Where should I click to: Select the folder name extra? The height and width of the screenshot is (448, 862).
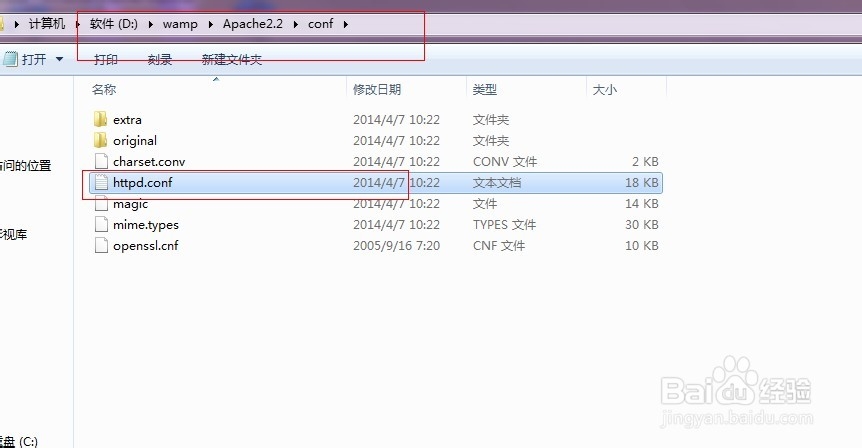[127, 120]
